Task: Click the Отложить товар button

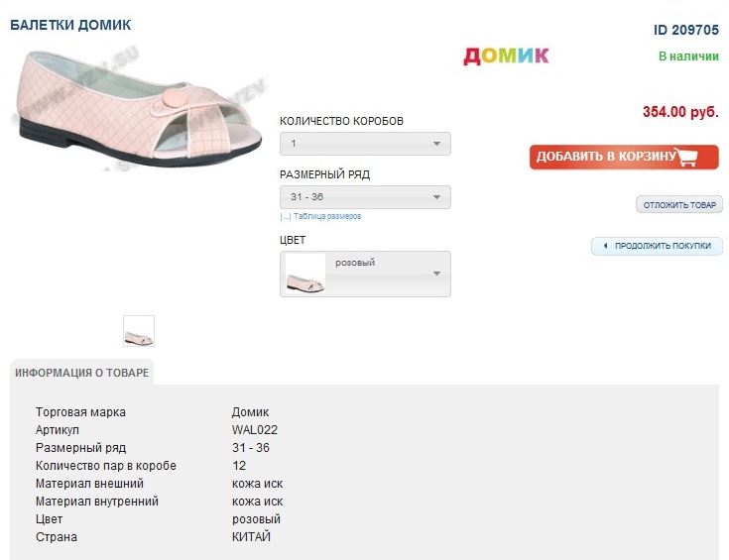Action: 679,205
